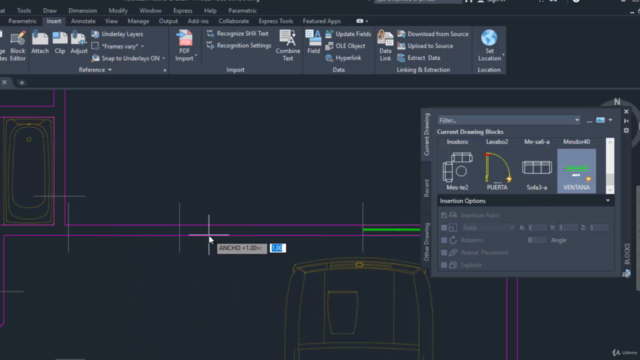This screenshot has width=640, height=360.
Task: Select the Current Drawing tab in Blocks palette
Action: click(x=426, y=134)
